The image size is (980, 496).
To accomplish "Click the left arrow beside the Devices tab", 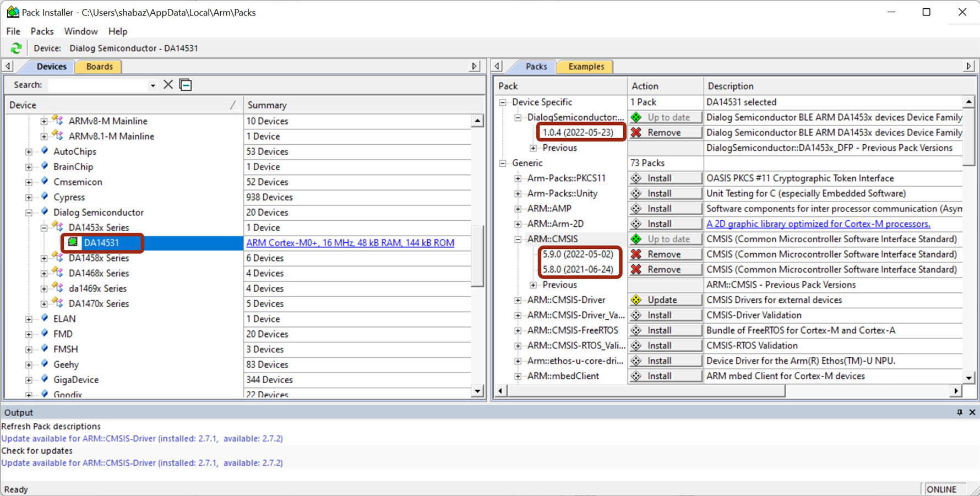I will click(8, 66).
